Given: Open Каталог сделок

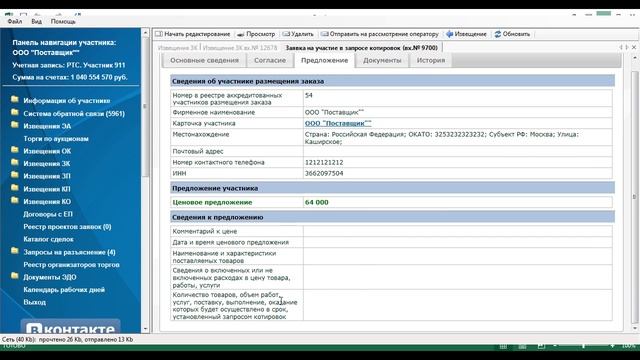Looking at the screenshot, I should [x=48, y=239].
